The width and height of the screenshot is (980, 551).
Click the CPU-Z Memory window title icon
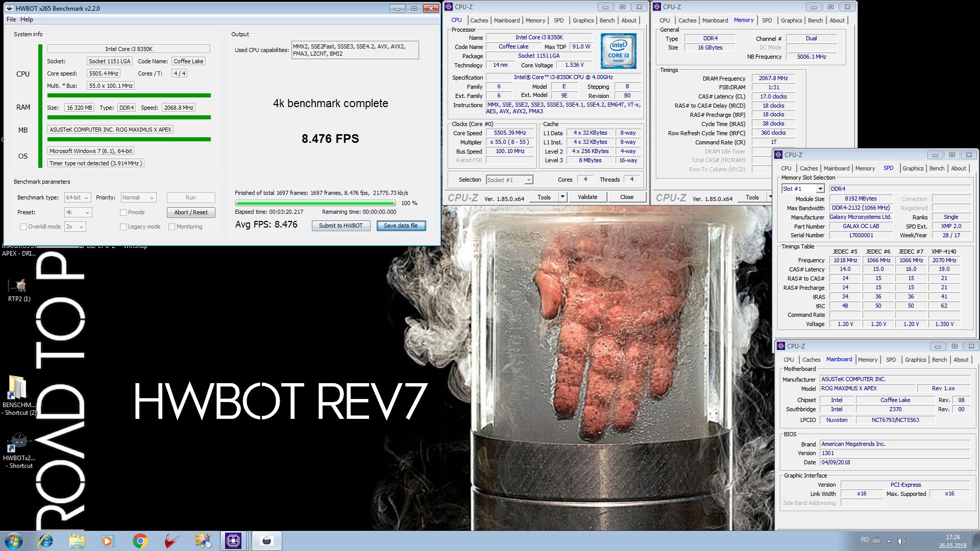coord(657,7)
